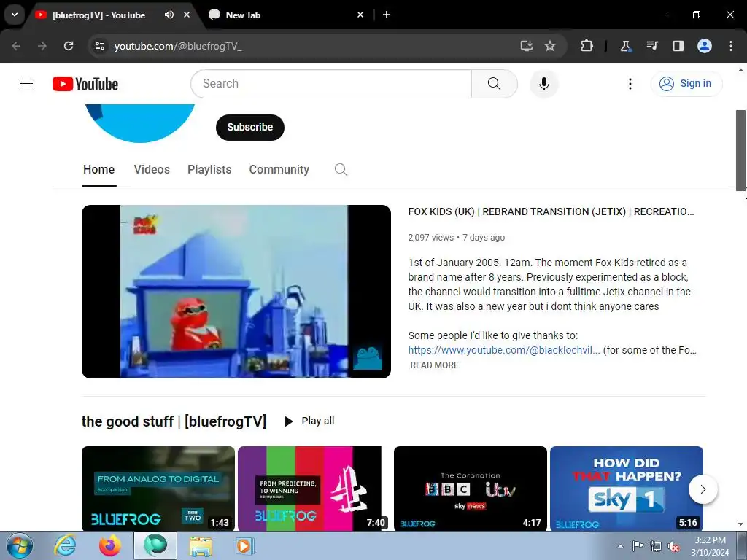Click the muted volume tray icon
This screenshot has height=560, width=747.
[673, 547]
